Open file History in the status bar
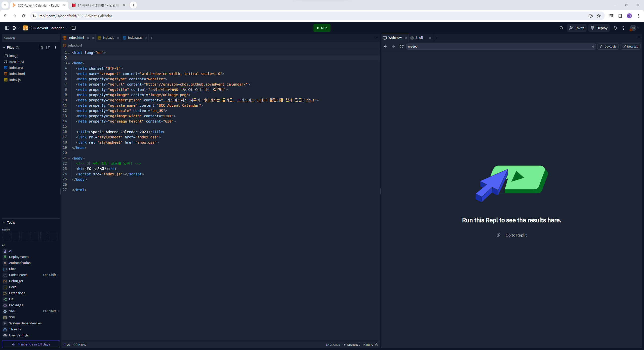Image resolution: width=644 pixels, height=350 pixels. point(371,345)
